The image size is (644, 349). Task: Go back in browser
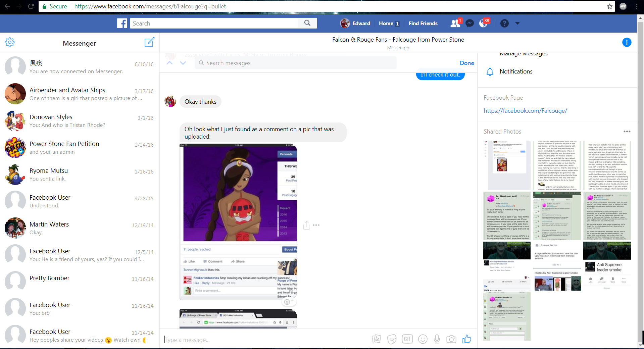click(7, 6)
